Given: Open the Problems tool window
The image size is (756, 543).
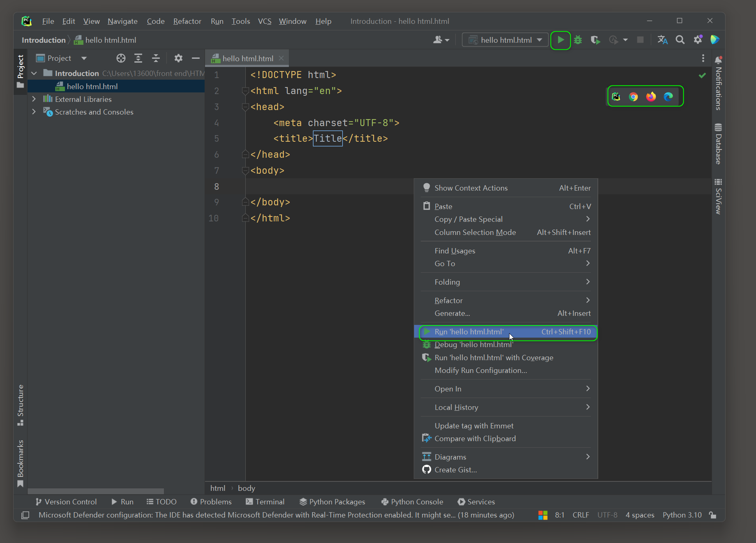Looking at the screenshot, I should 211,502.
